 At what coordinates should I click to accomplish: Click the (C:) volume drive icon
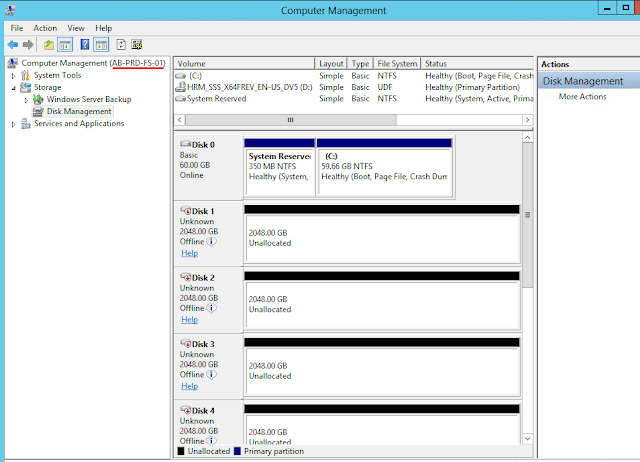click(181, 76)
